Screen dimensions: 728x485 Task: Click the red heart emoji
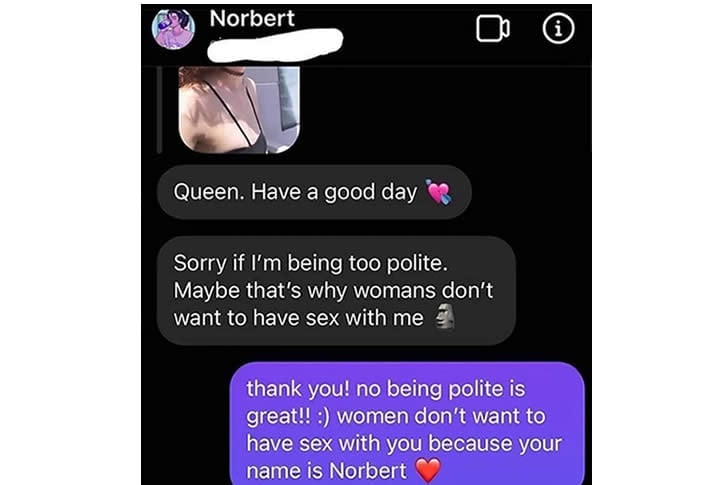click(x=428, y=470)
